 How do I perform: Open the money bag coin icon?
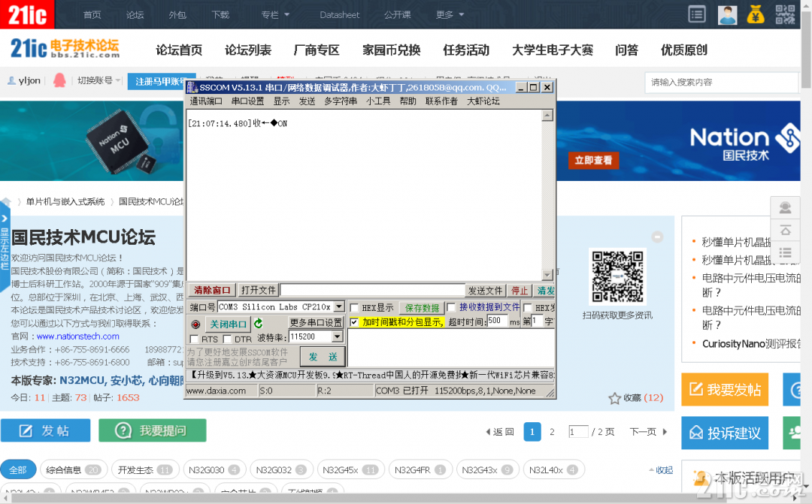pyautogui.click(x=756, y=14)
